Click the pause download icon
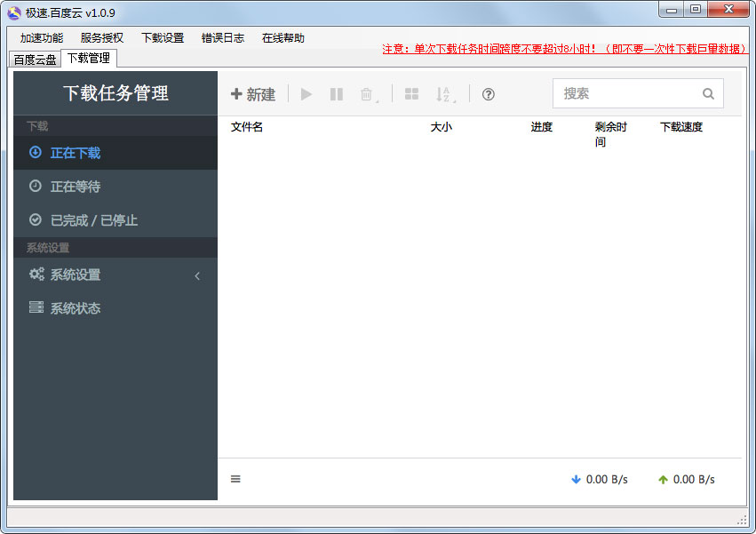Image resolution: width=756 pixels, height=534 pixels. coord(337,94)
